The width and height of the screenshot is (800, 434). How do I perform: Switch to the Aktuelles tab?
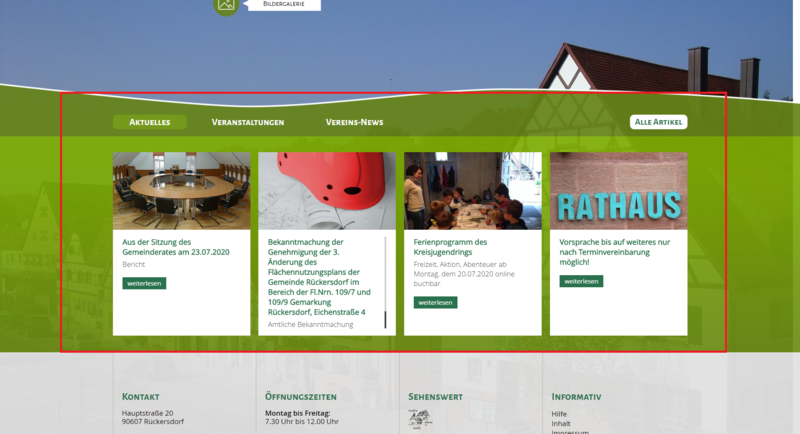149,122
